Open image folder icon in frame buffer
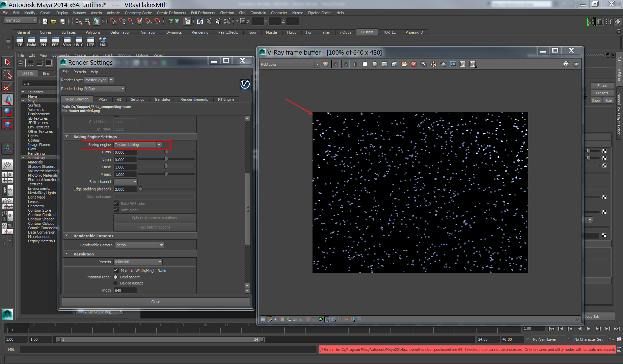This screenshot has width=623, height=364. [x=404, y=64]
